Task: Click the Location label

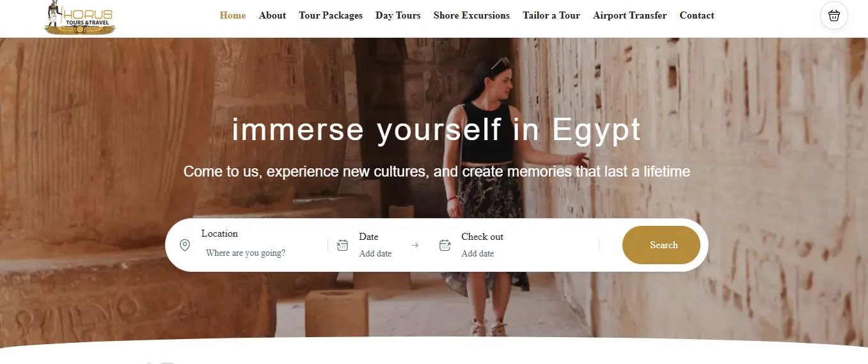Action: click(219, 233)
